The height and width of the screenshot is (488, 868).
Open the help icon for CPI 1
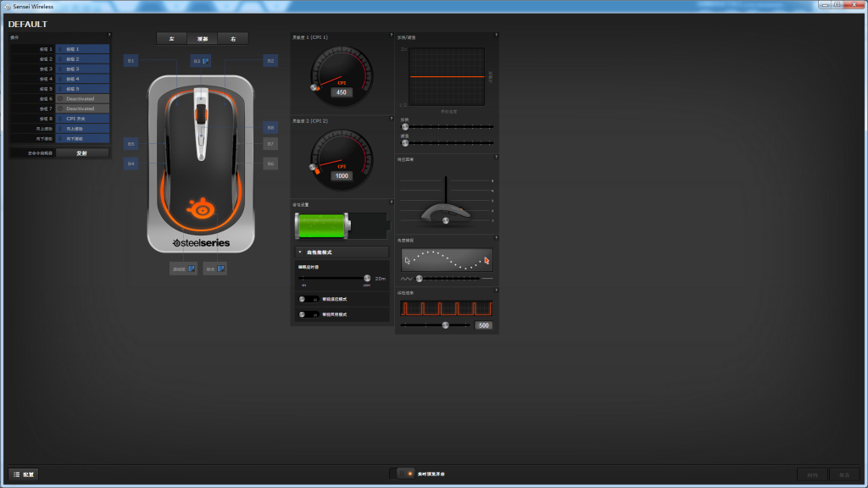(x=392, y=35)
